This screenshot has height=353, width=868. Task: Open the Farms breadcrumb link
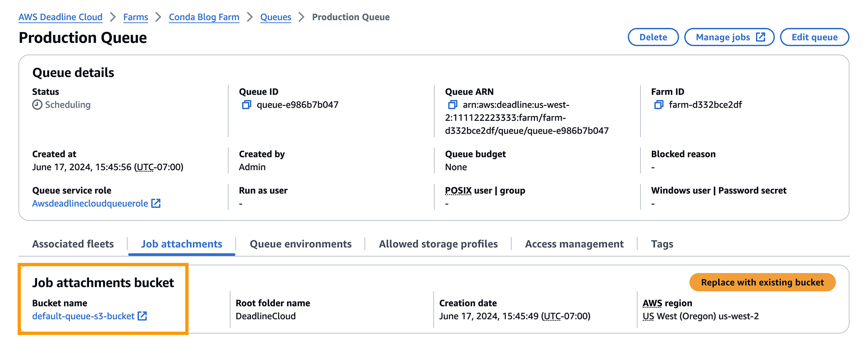[136, 17]
